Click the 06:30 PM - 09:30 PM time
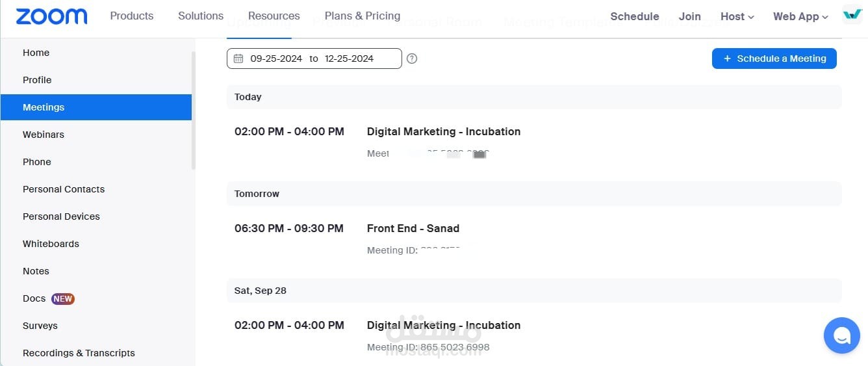868x366 pixels. click(289, 228)
